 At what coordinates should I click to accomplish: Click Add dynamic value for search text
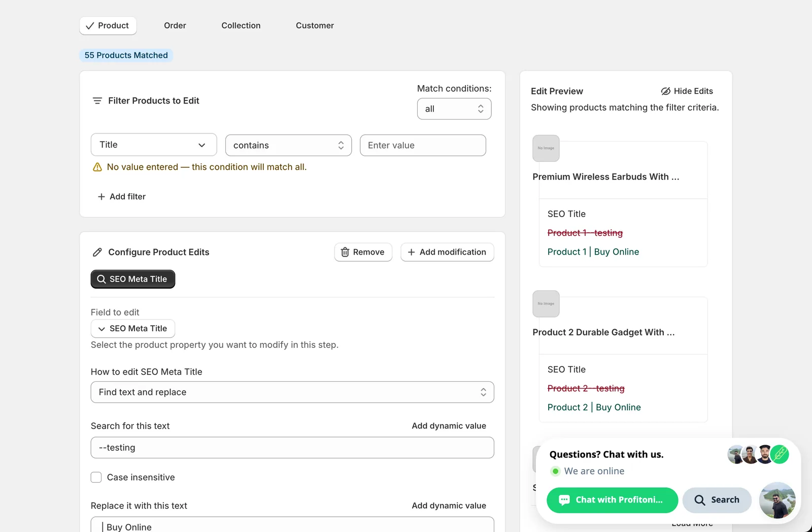tap(449, 426)
